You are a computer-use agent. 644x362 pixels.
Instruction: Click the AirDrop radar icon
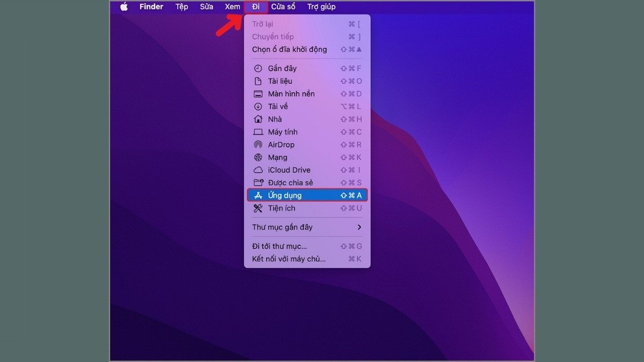click(258, 144)
